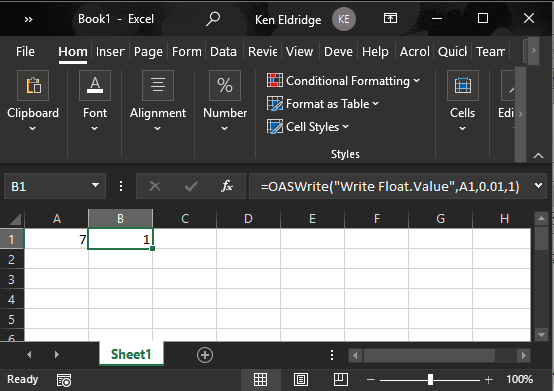Switch to Page Break Preview view

[x=341, y=380]
